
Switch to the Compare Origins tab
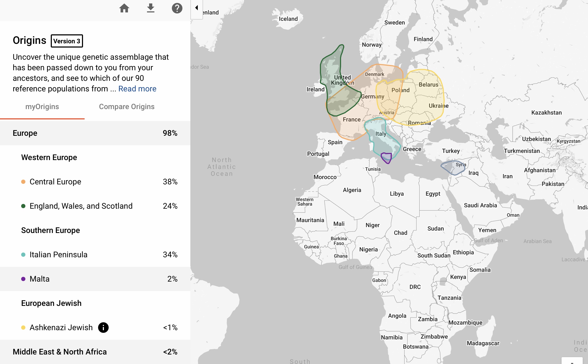point(127,107)
